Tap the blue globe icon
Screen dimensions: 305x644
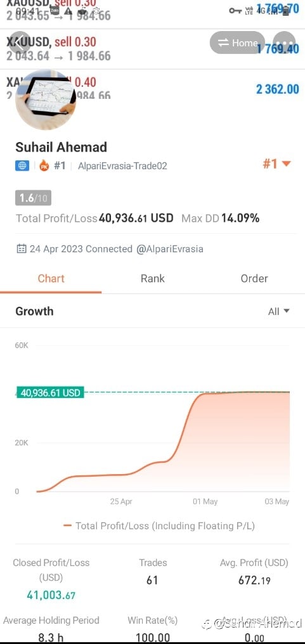(x=22, y=166)
